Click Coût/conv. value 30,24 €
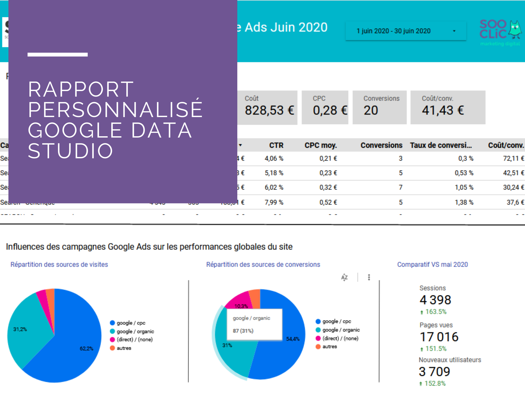Viewport: 525px width, 420px height. pyautogui.click(x=513, y=187)
